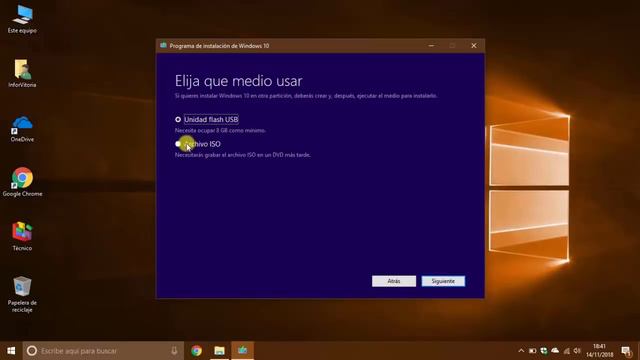Click the microphone icon in search box
The height and width of the screenshot is (360, 640).
click(x=174, y=351)
